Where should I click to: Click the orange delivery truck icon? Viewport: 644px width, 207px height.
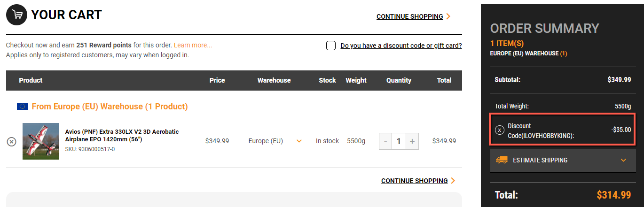tap(502, 160)
